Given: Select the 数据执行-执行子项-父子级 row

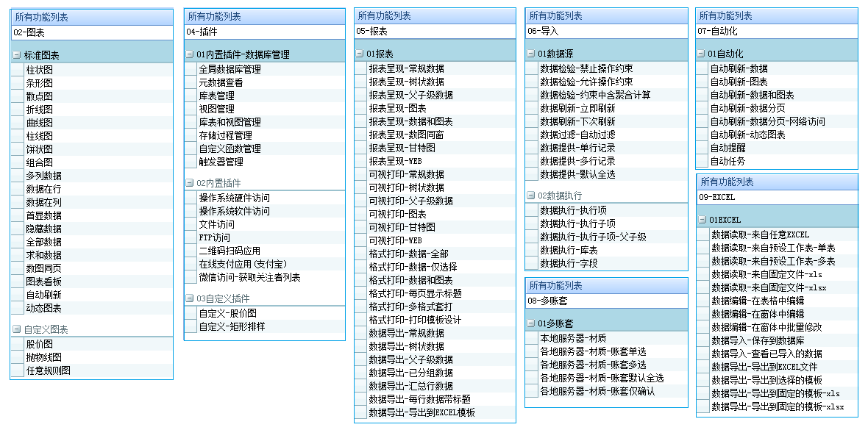Looking at the screenshot, I should tap(606, 237).
